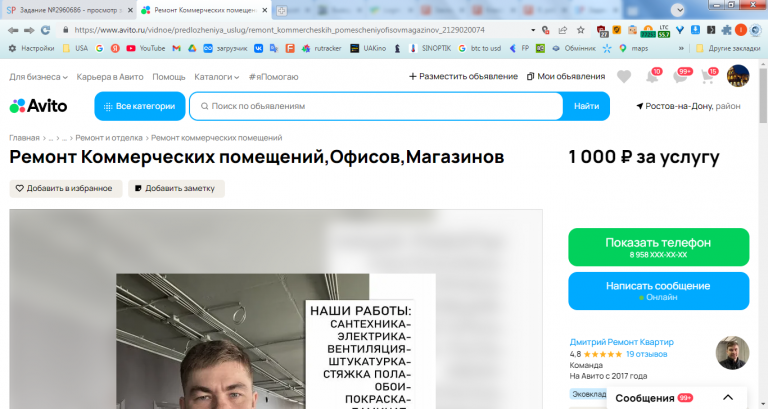
Task: Open the share page icon in address bar
Action: 563,30
